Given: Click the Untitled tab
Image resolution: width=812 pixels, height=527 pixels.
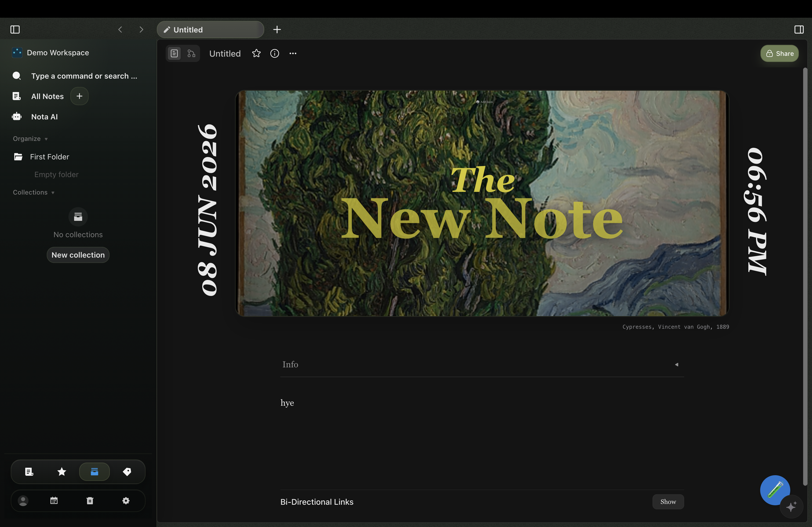Looking at the screenshot, I should 210,30.
